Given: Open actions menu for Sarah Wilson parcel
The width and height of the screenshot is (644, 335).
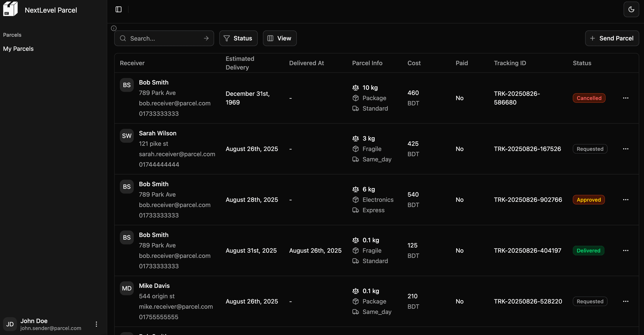Looking at the screenshot, I should pyautogui.click(x=626, y=149).
